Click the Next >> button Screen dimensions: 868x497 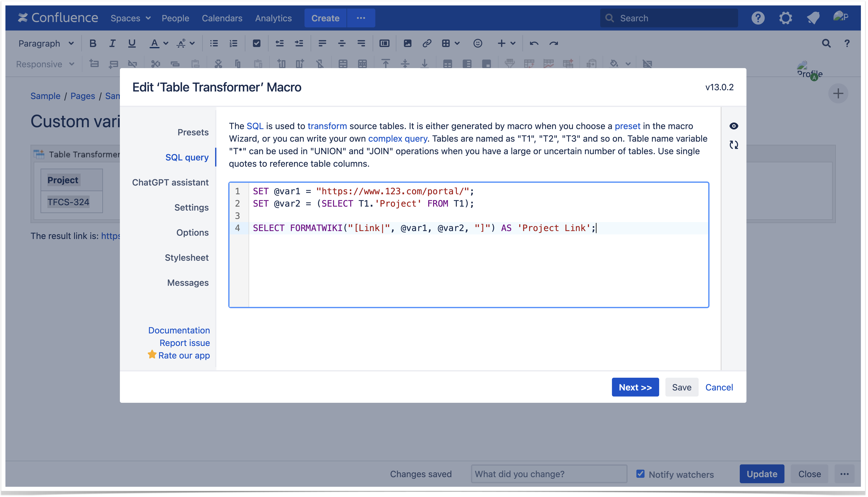point(635,387)
